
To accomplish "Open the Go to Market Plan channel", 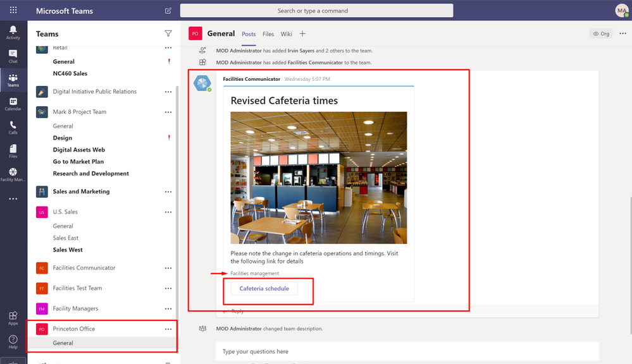I will click(78, 162).
